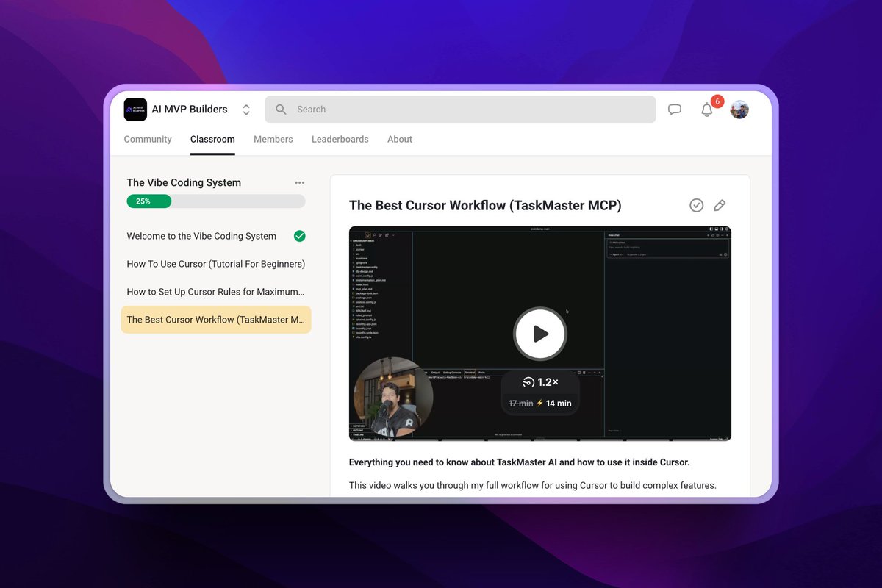The height and width of the screenshot is (588, 882).
Task: Open the Vibe Coding System options menu
Action: click(299, 182)
